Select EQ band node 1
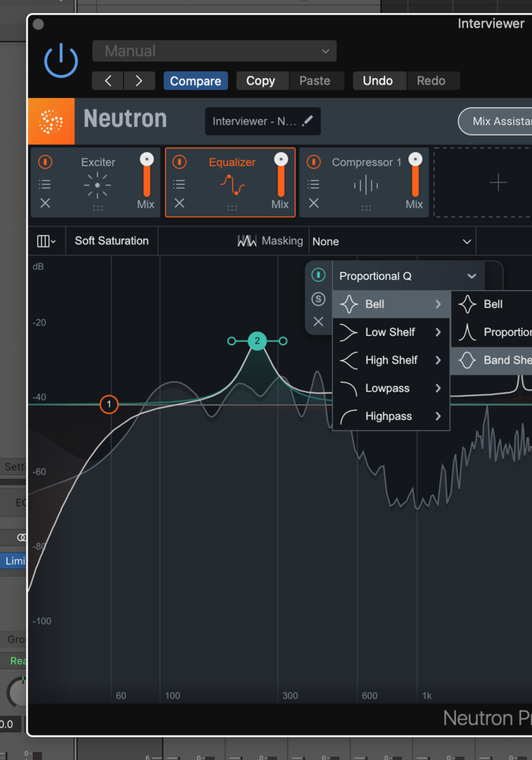This screenshot has height=760, width=532. coord(109,404)
